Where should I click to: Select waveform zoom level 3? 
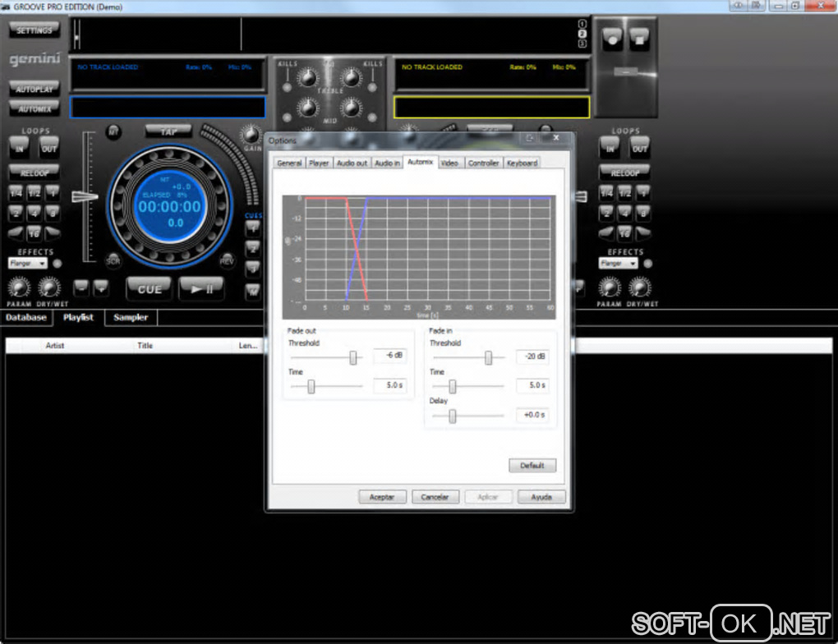(x=582, y=44)
